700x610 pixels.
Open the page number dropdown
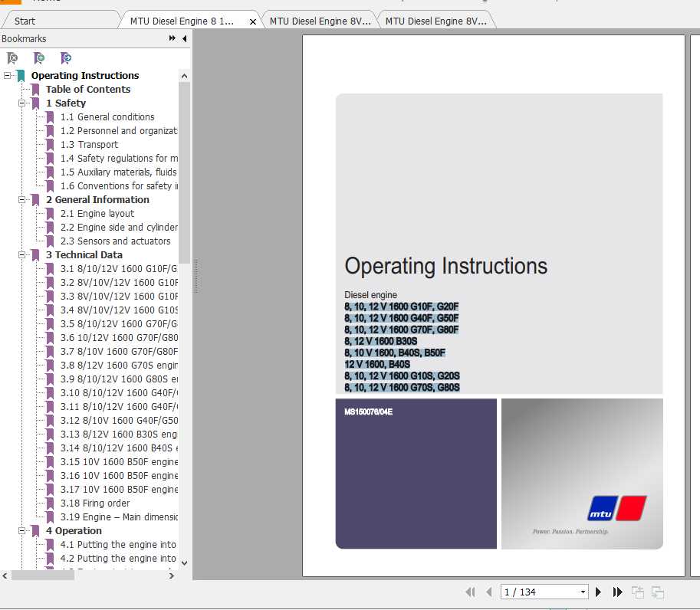tap(583, 592)
